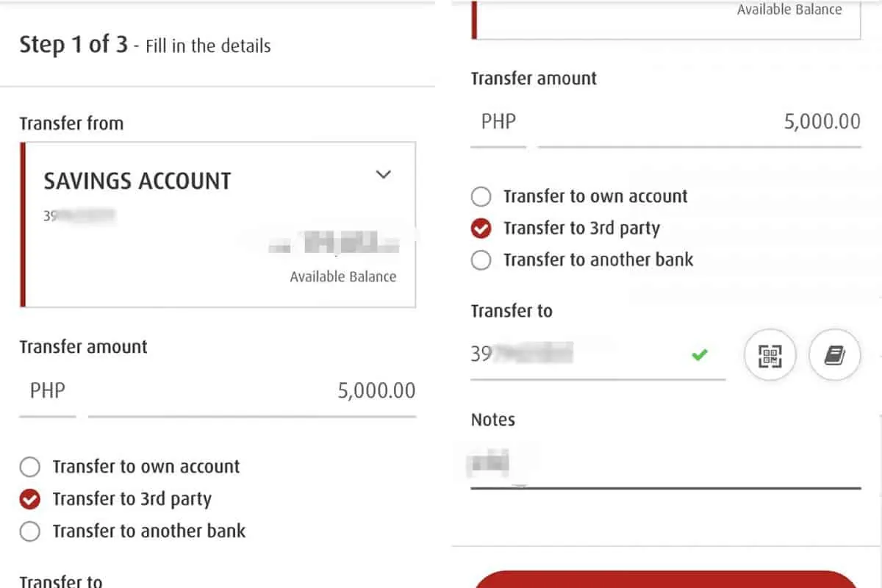Expand the Savings Account dropdown chevron
Screen dimensions: 882x588
click(x=383, y=175)
